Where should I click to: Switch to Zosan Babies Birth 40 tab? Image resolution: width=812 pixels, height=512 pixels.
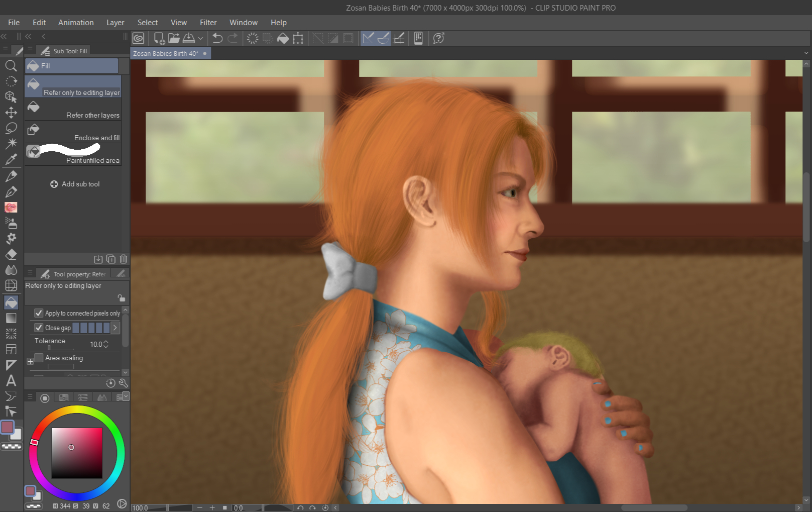[166, 53]
